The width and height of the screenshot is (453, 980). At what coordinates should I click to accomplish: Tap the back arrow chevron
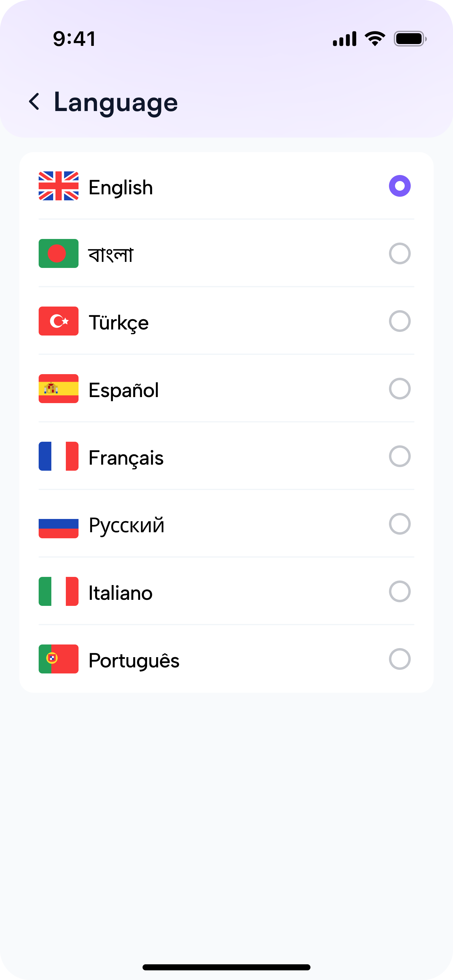click(34, 102)
